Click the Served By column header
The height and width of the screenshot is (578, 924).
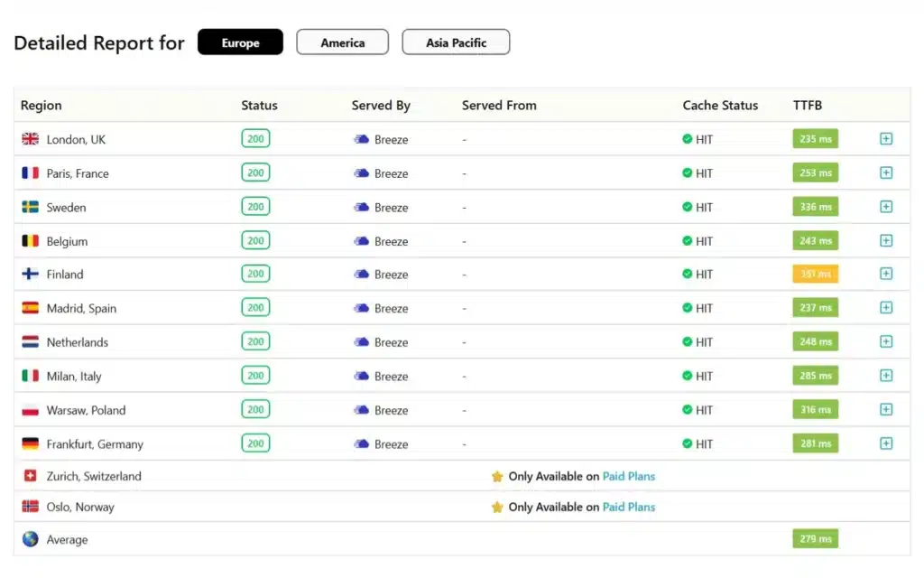pyautogui.click(x=381, y=106)
